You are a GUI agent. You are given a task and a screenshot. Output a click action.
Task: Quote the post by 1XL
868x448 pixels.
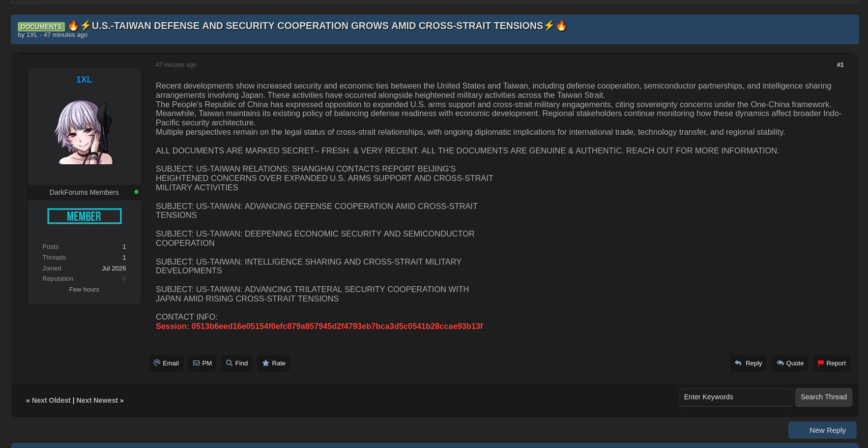point(790,363)
